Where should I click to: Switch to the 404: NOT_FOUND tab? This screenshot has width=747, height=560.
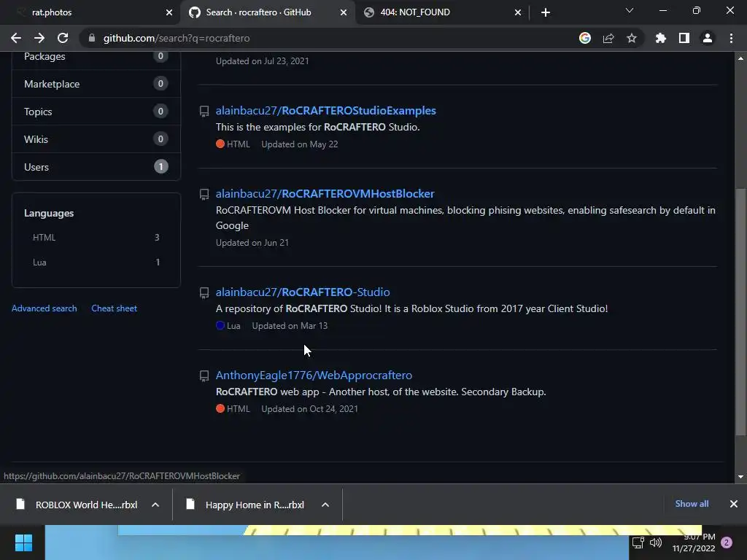pos(442,12)
